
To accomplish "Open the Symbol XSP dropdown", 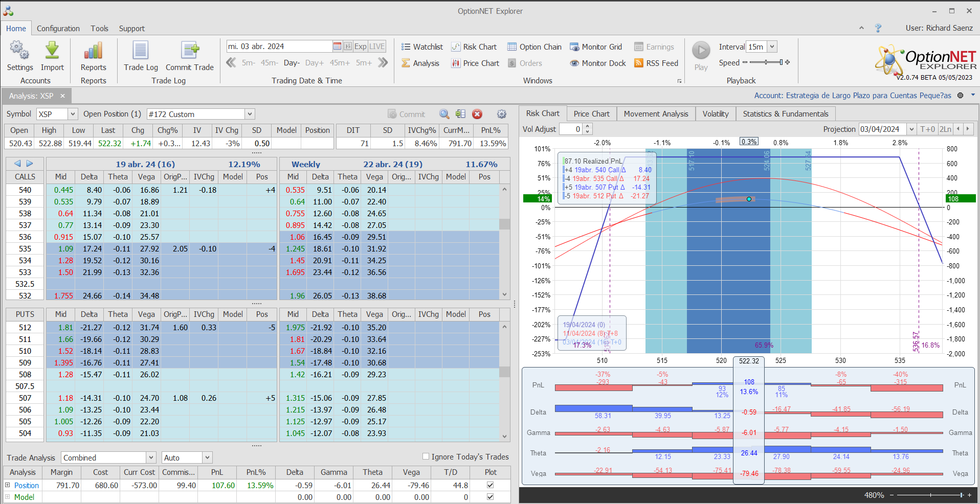I will point(73,114).
